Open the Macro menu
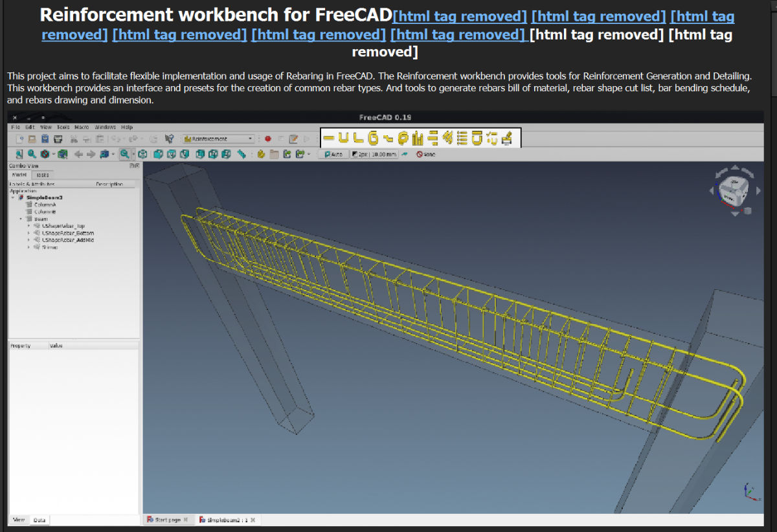This screenshot has height=532, width=777. tap(82, 127)
